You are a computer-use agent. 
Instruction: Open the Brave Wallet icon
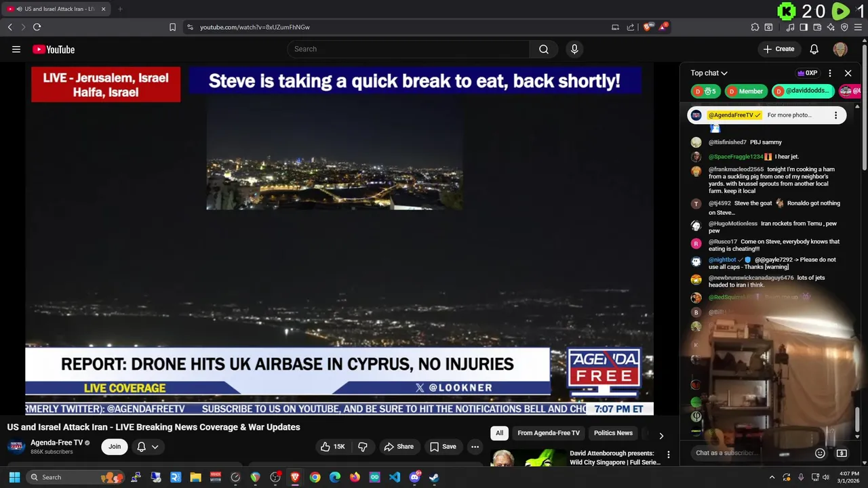[817, 27]
